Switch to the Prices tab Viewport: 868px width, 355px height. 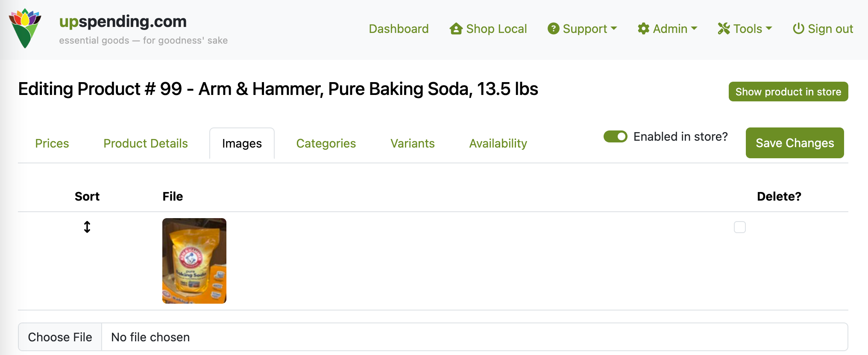pyautogui.click(x=52, y=143)
